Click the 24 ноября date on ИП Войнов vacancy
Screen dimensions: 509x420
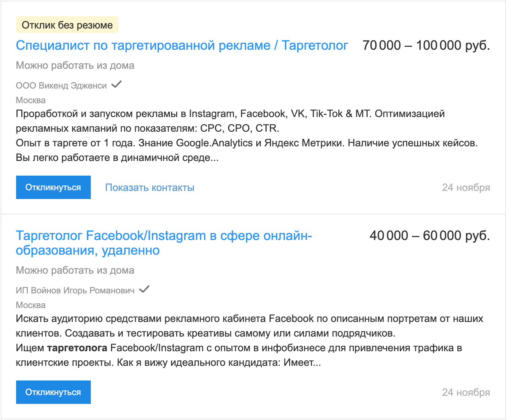466,393
